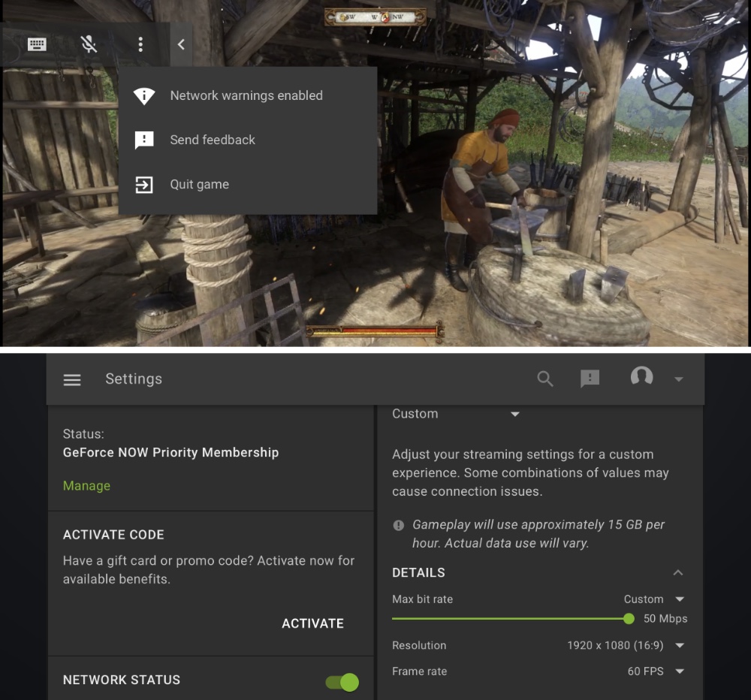Image resolution: width=751 pixels, height=700 pixels.
Task: Expand the Resolution 1920 x 1080 dropdown
Action: pos(626,645)
